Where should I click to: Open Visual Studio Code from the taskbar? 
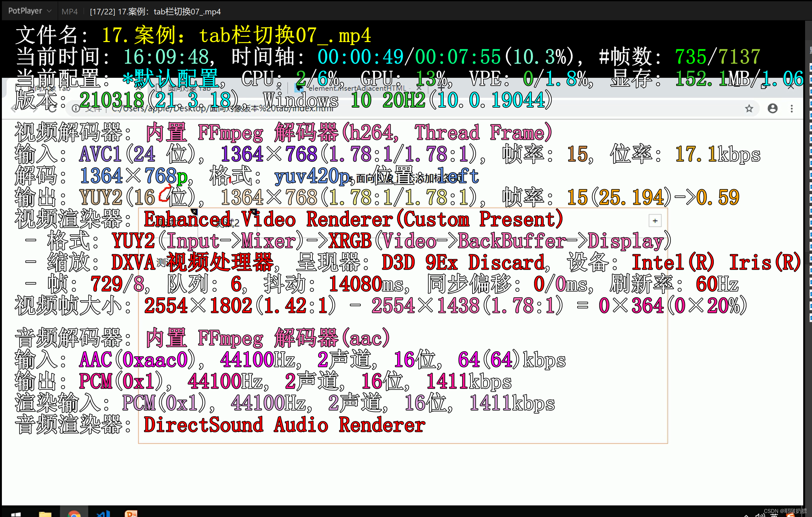coord(103,514)
